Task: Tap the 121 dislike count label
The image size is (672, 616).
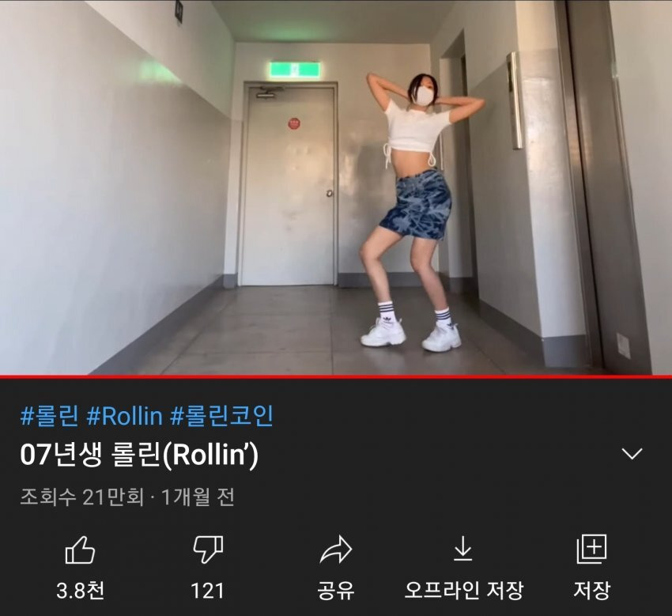Action: click(207, 591)
